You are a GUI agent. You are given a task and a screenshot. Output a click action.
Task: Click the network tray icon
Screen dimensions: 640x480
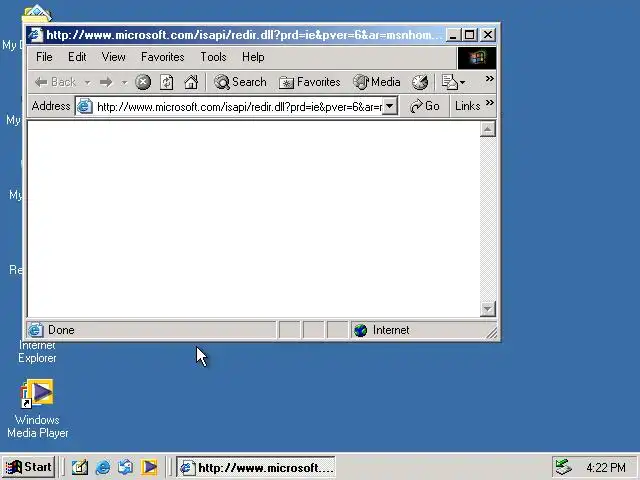[x=564, y=467]
